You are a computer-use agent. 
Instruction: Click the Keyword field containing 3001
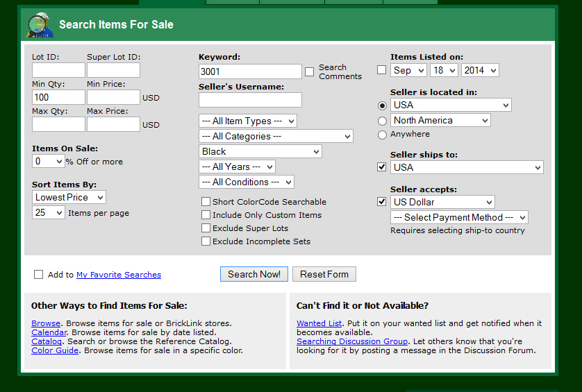tap(250, 71)
